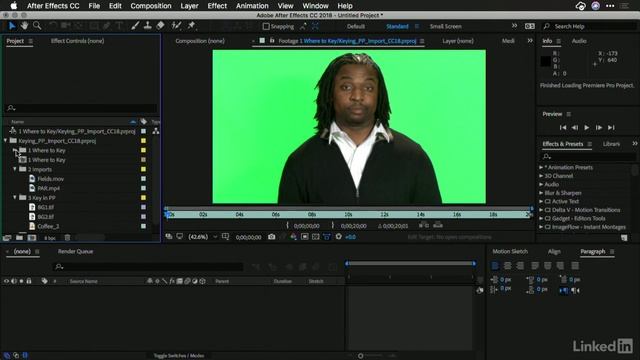Click the Play button in Preview panel

pos(587,128)
